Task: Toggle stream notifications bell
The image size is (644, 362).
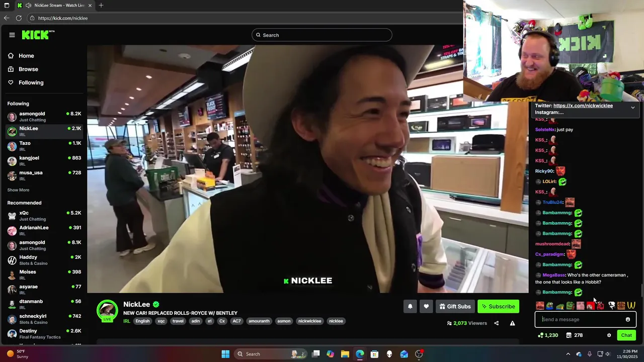Action: [410, 306]
